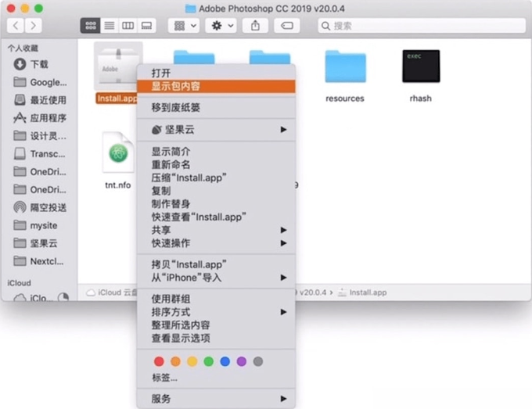Expand the 坚果云 submenu
Screen dimensions: 532x409
[216, 130]
